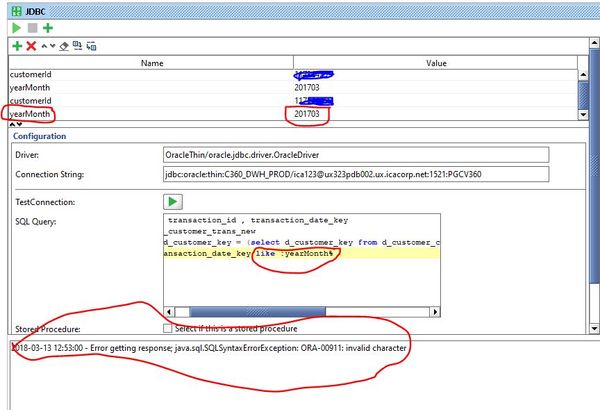Collapse properties table using the divider arrows
Viewport: 600px width, 410px height.
pos(14,123)
